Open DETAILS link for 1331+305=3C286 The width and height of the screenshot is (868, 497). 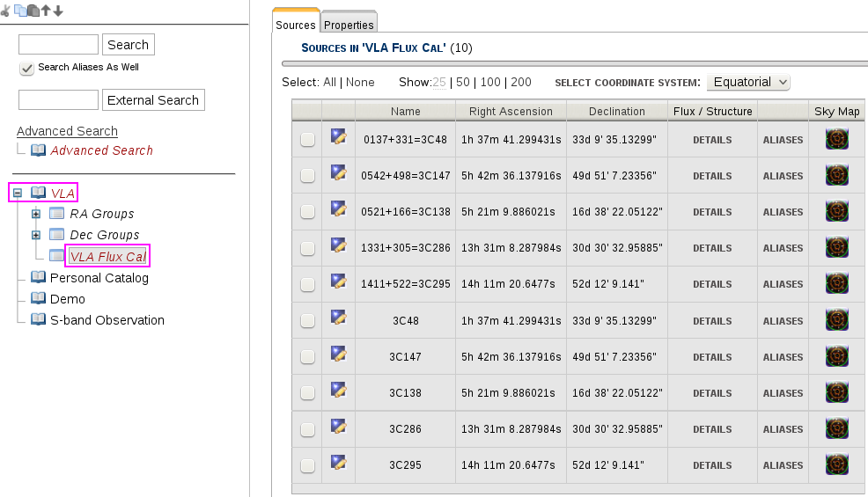coord(712,248)
